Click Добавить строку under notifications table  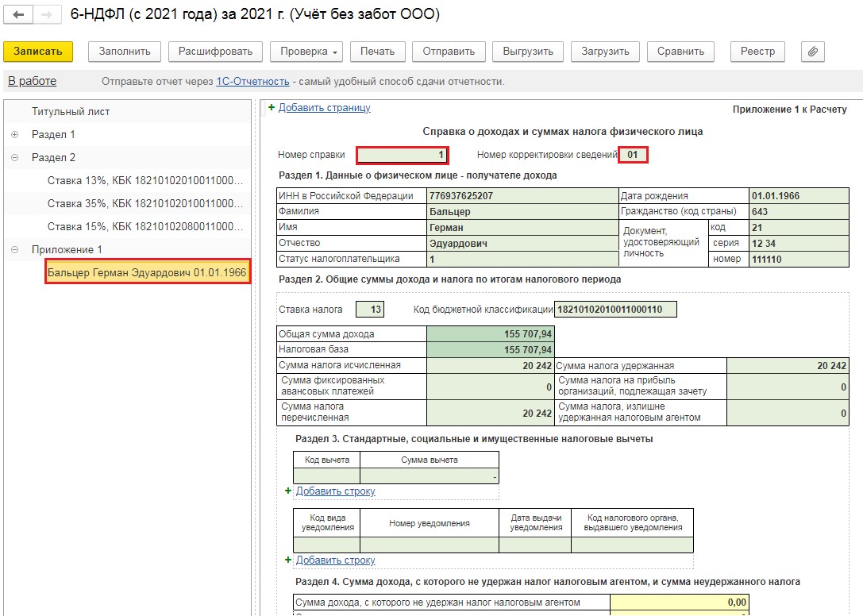(x=335, y=560)
